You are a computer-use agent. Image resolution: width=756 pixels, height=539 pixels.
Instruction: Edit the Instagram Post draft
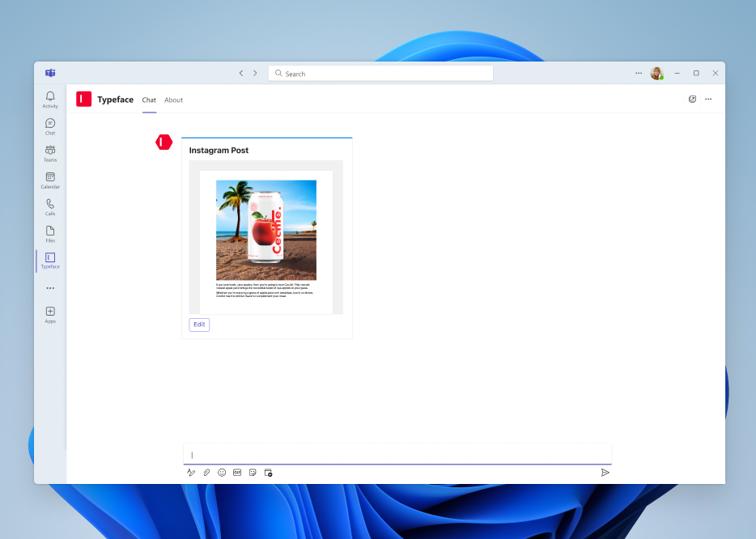(x=199, y=324)
